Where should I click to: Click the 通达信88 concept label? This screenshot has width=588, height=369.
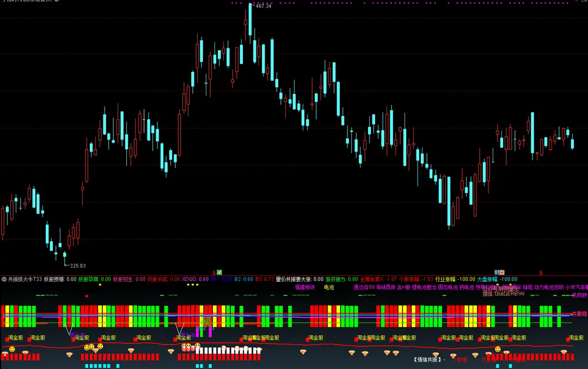click(364, 287)
